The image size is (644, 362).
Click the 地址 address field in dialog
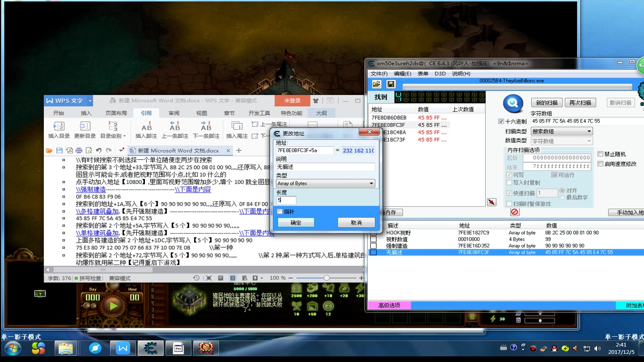click(x=304, y=150)
